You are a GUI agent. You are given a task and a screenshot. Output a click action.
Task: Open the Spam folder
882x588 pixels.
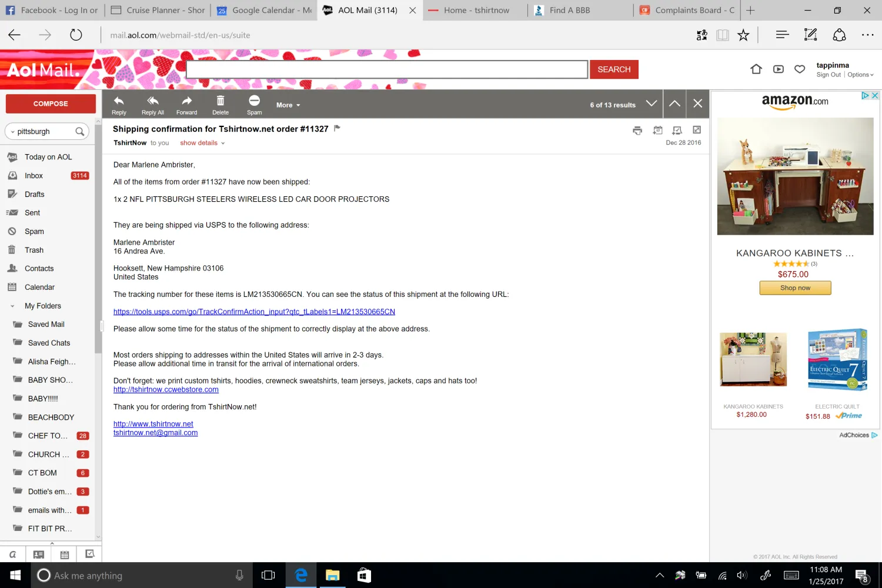point(34,231)
